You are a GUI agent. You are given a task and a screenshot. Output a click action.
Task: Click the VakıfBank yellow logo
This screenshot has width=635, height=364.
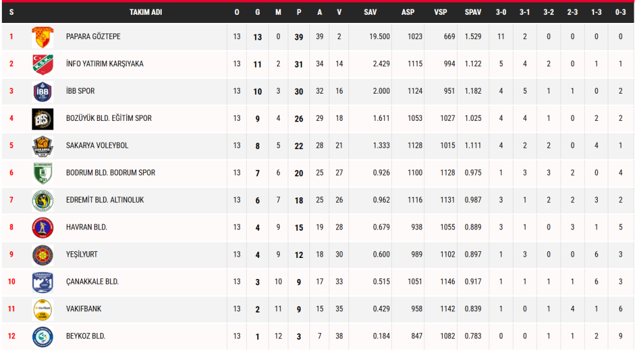[43, 309]
